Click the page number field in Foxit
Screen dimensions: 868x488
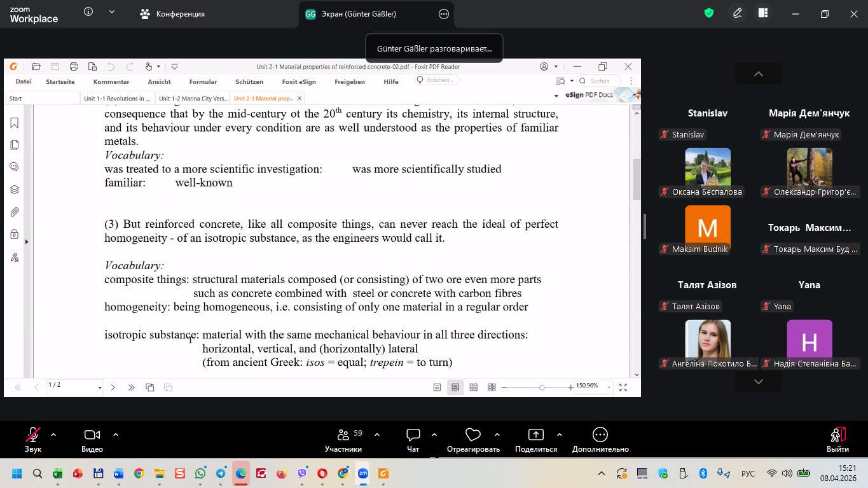pos(71,386)
